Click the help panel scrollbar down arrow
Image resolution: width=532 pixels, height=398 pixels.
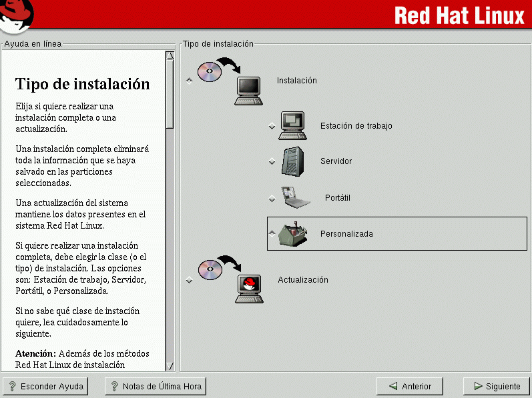170,366
